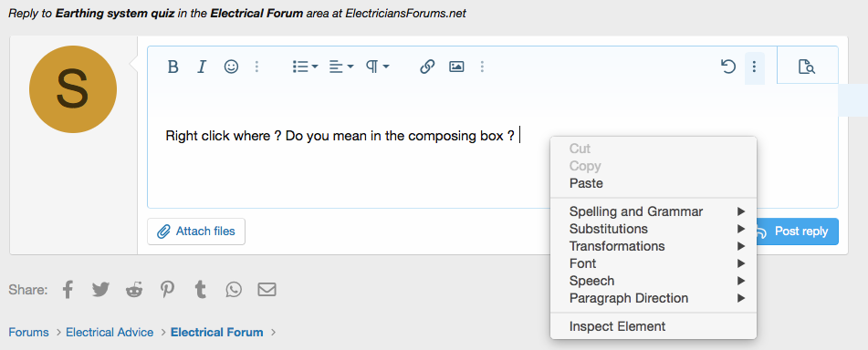Open more text options after smiley icon
Image resolution: width=868 pixels, height=350 pixels.
[x=256, y=67]
